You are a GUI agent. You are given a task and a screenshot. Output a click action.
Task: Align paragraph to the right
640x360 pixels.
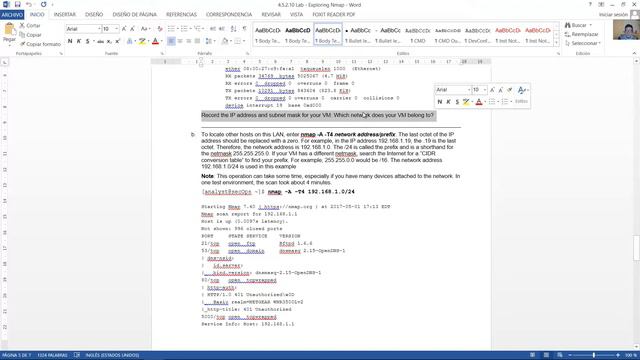point(189,41)
